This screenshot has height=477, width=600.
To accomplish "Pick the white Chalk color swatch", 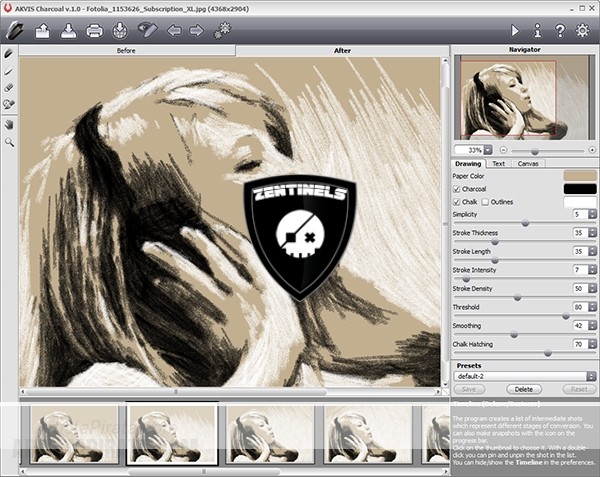I will (x=580, y=202).
